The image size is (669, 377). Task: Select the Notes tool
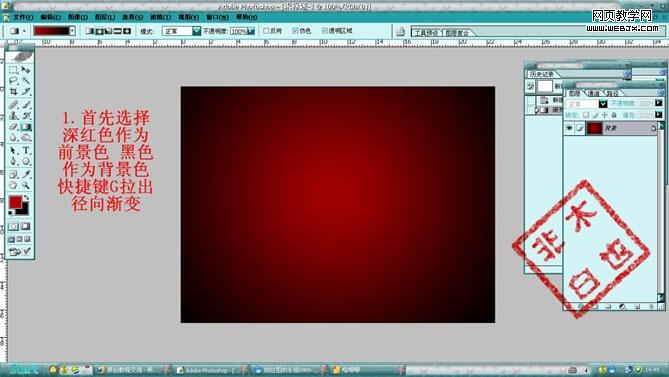(13, 174)
